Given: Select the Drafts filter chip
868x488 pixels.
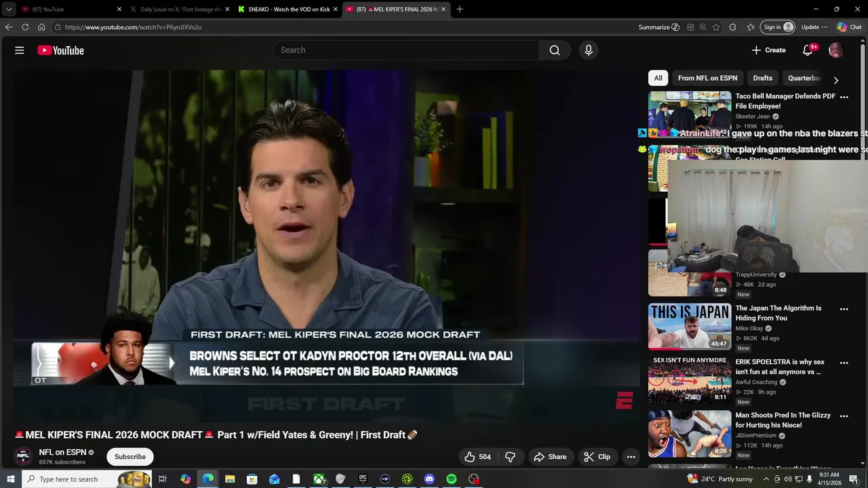Looking at the screenshot, I should click(762, 78).
